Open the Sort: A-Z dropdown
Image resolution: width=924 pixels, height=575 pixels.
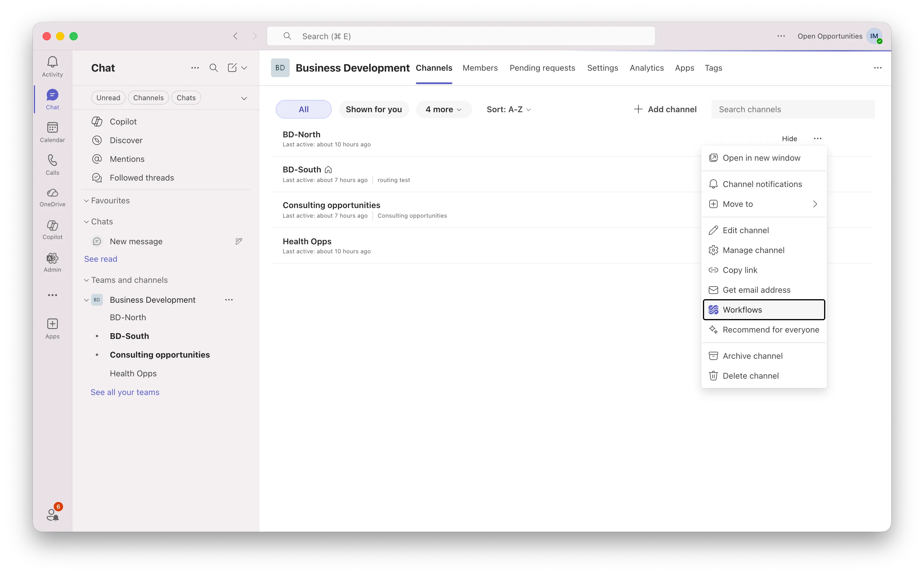(508, 109)
